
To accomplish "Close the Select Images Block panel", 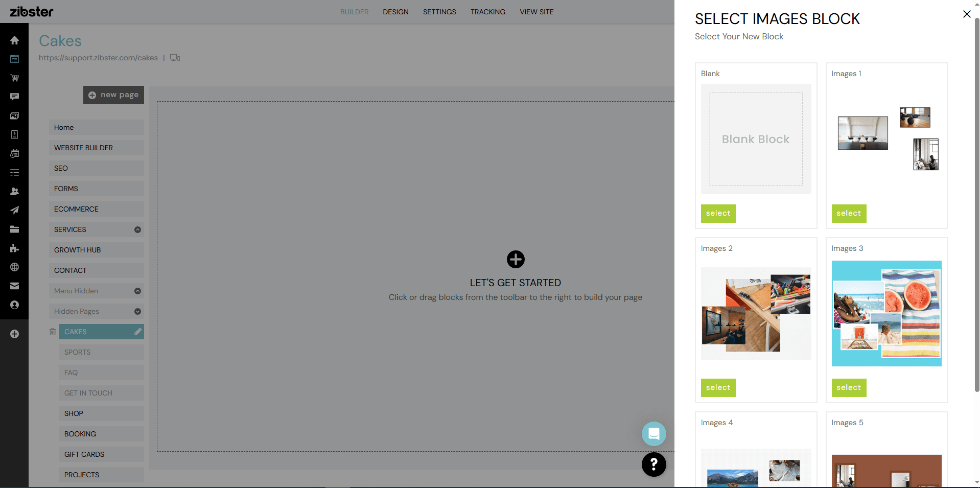I will pyautogui.click(x=967, y=14).
